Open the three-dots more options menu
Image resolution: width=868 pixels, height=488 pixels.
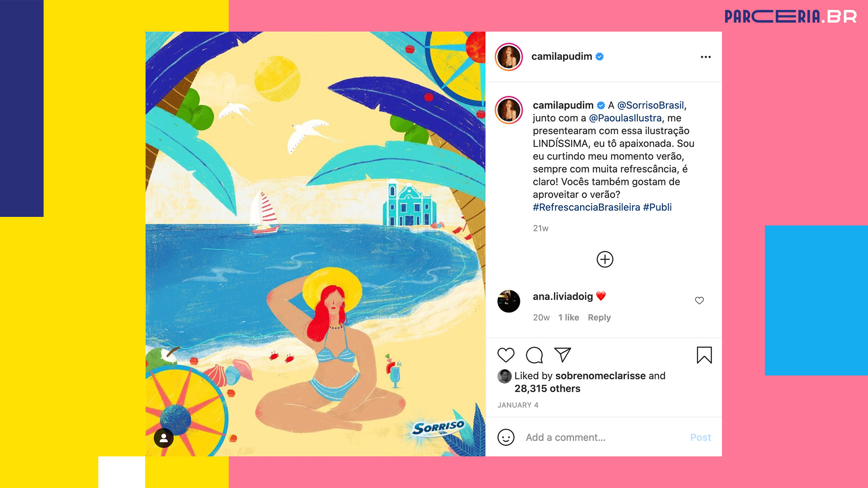point(706,57)
